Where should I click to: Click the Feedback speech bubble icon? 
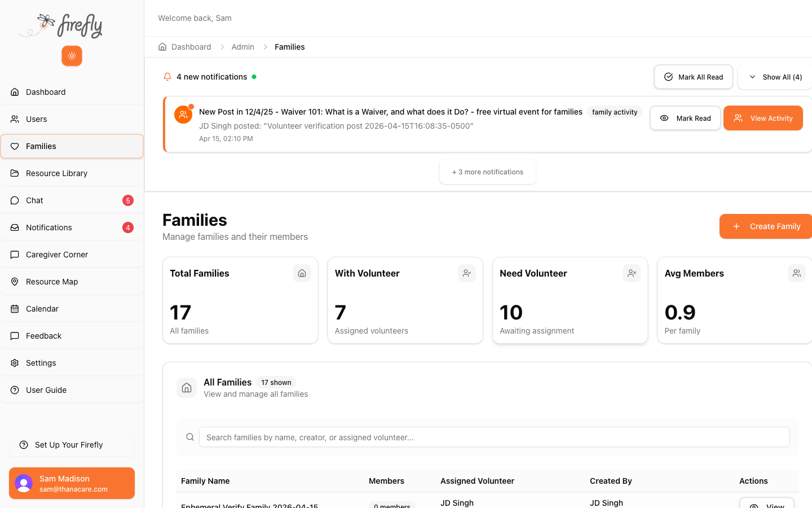coord(15,336)
